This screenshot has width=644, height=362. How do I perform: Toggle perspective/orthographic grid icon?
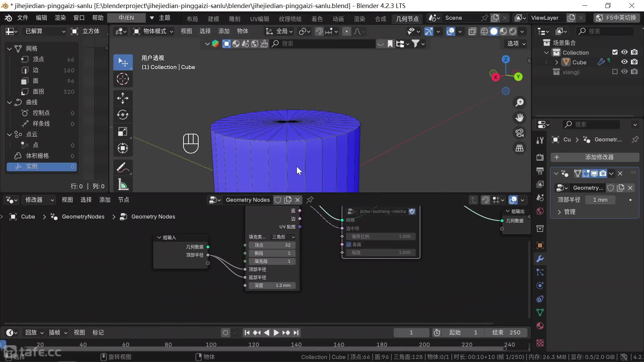tap(520, 148)
